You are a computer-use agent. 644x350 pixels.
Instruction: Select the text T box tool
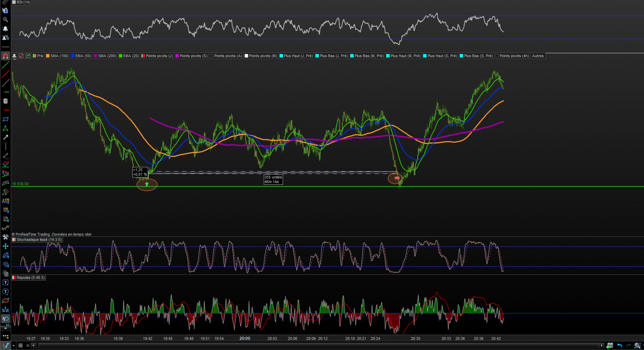coord(5,282)
